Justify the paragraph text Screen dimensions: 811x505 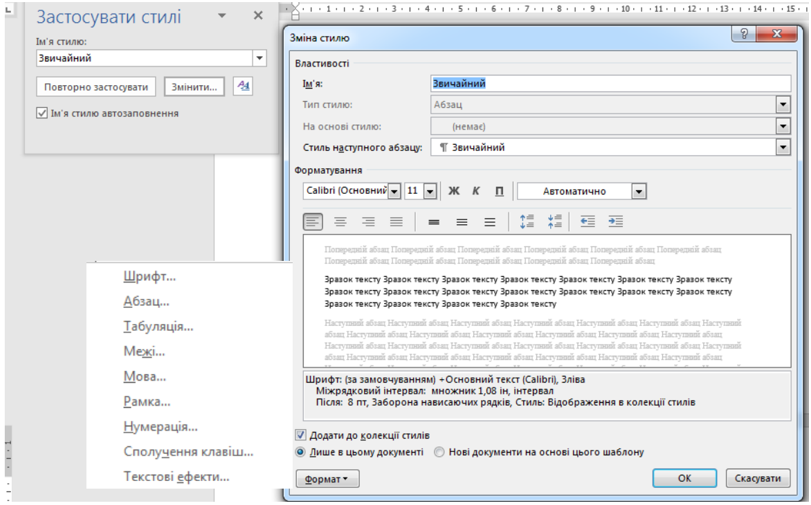(397, 222)
